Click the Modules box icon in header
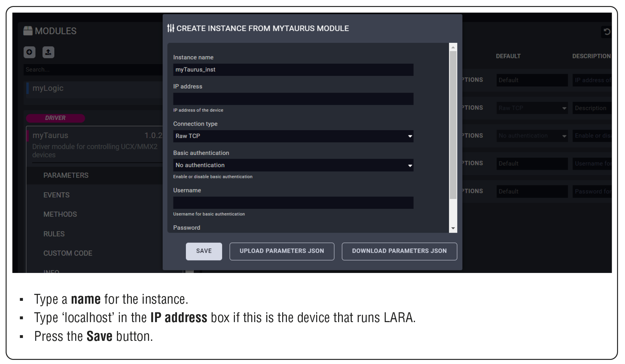 click(x=28, y=31)
